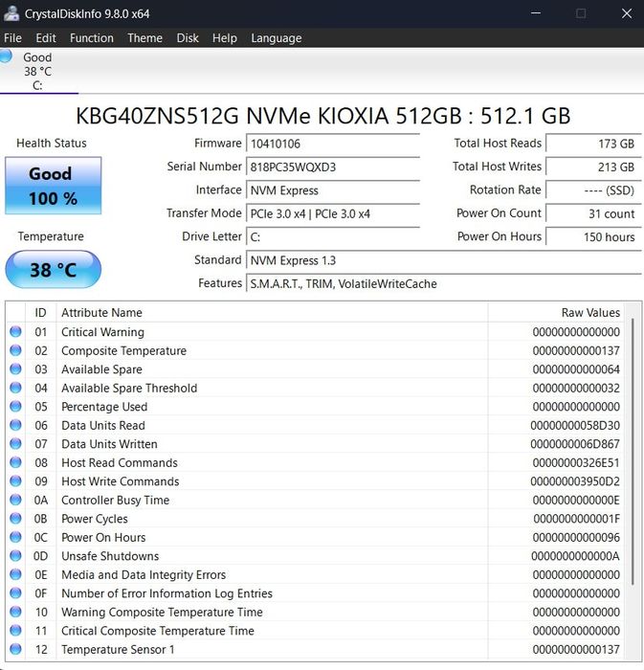Click the blue status orb beside the Good drive tab
The height and width of the screenshot is (670, 644).
6,56
